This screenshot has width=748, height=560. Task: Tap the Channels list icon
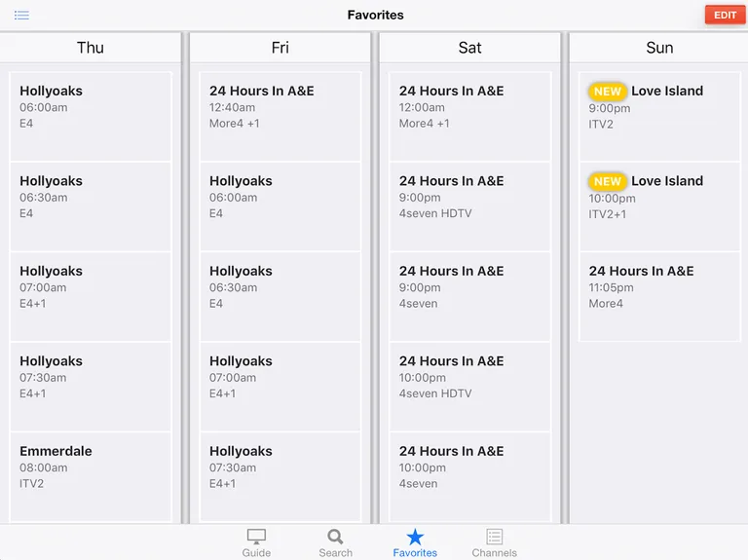point(494,537)
